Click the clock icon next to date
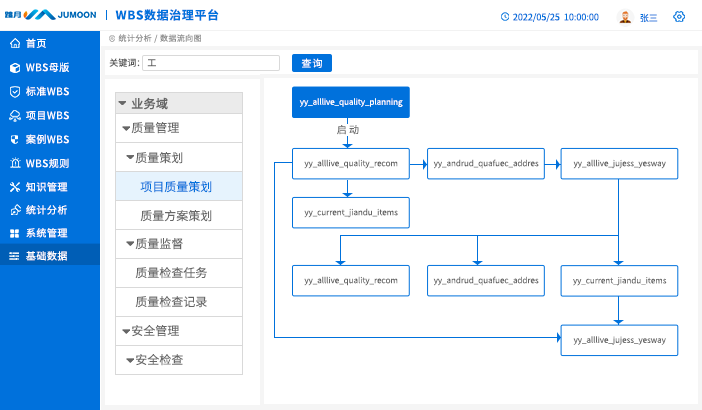Viewport: 702px width, 410px height. tap(505, 17)
